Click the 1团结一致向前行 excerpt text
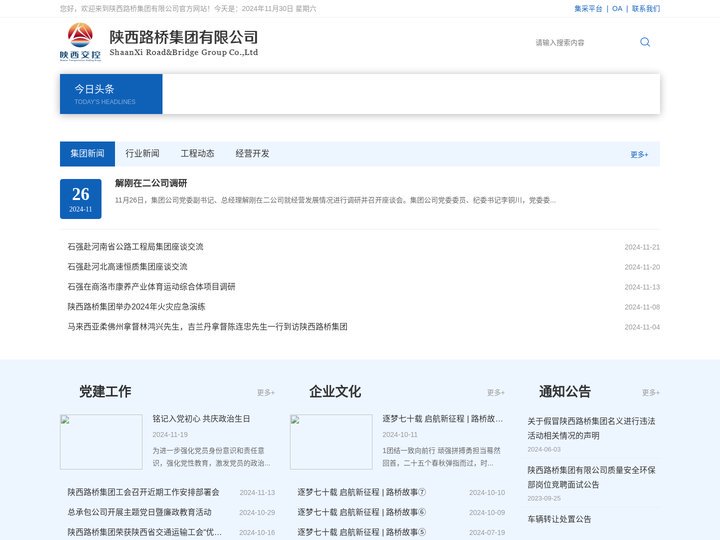The image size is (720, 540). (x=443, y=457)
